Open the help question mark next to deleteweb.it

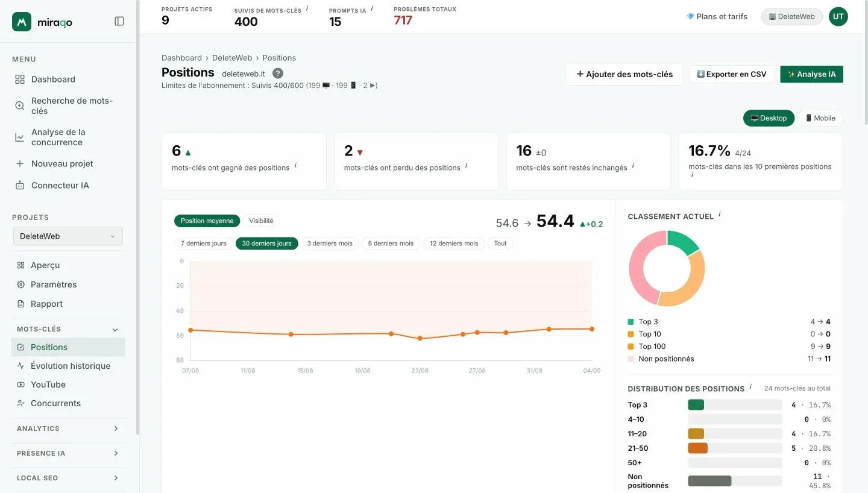(x=278, y=73)
